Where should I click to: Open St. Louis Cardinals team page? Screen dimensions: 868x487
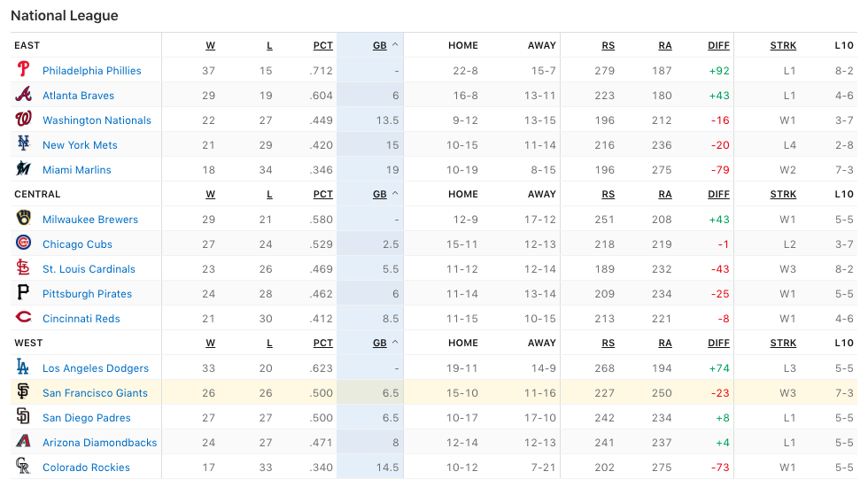[89, 268]
